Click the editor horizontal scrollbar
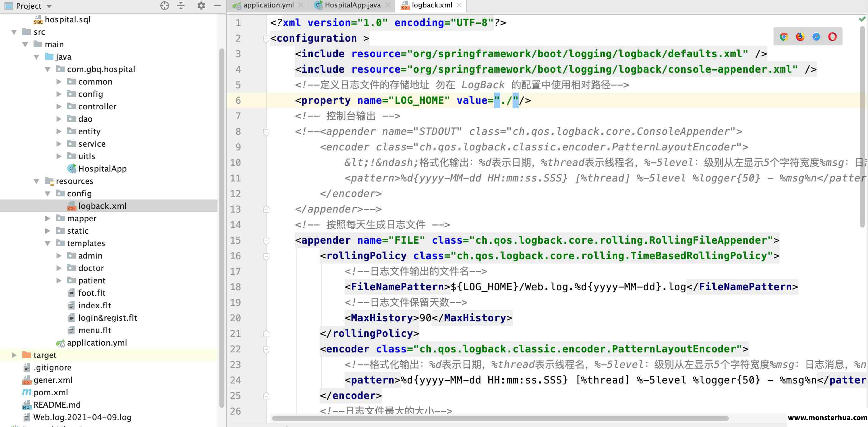 [x=500, y=418]
